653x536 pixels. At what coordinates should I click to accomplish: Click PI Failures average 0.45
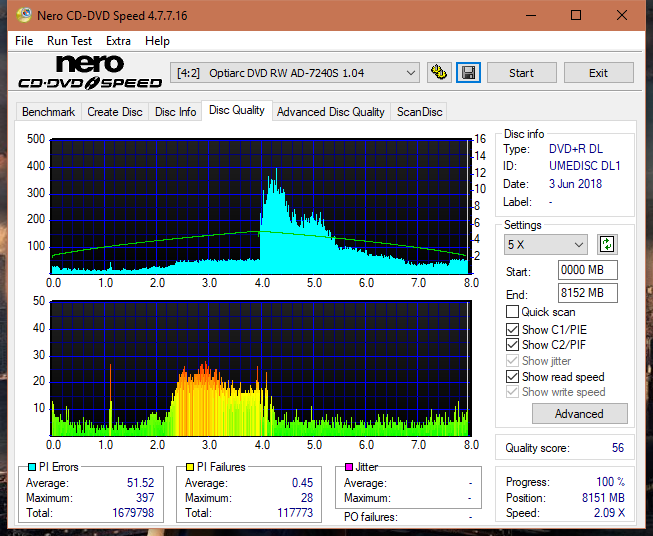pyautogui.click(x=302, y=483)
